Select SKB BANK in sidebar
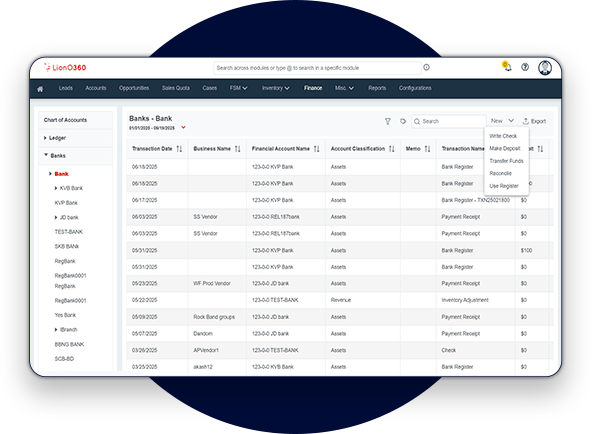The image size is (592, 434). 67,246
